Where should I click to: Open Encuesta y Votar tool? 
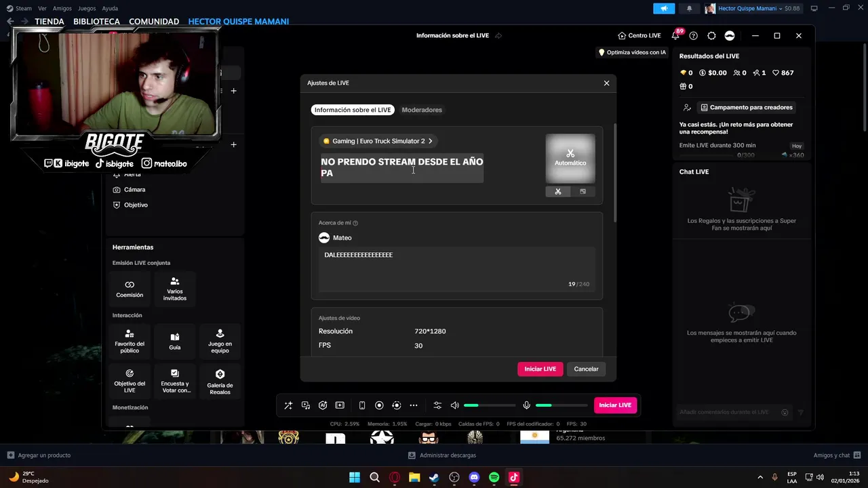point(175,382)
